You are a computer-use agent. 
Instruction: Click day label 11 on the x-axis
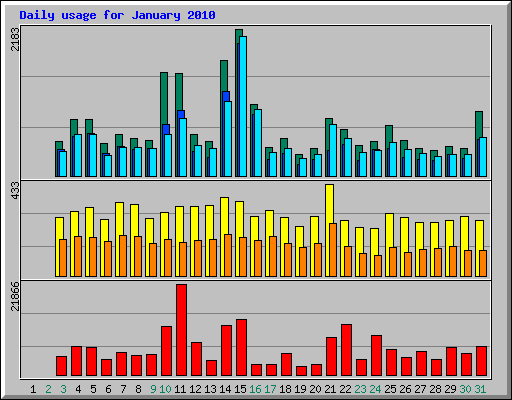(x=180, y=389)
